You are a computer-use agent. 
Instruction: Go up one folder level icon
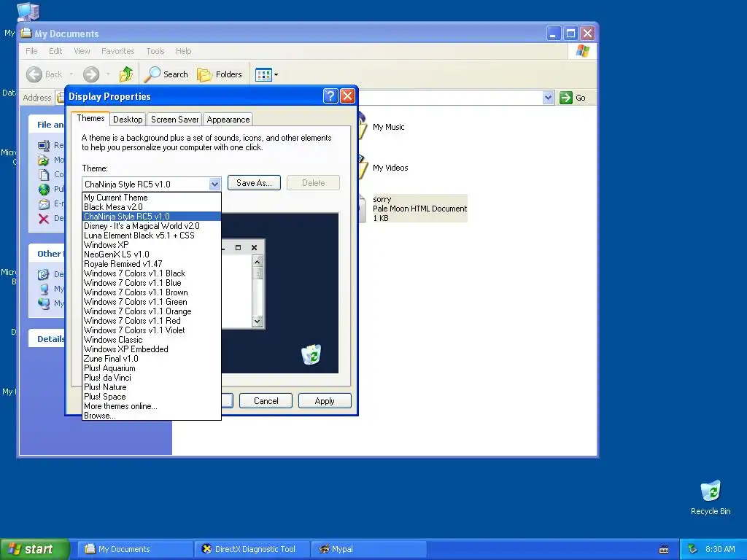125,74
